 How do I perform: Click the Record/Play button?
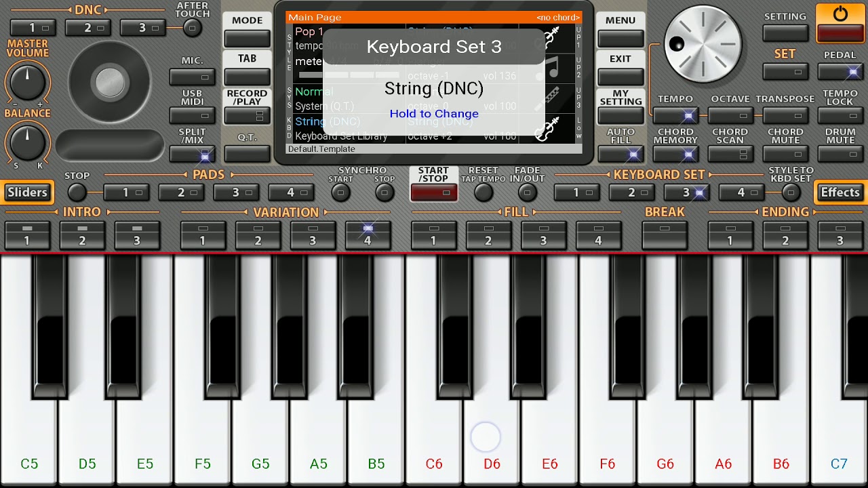pyautogui.click(x=247, y=115)
